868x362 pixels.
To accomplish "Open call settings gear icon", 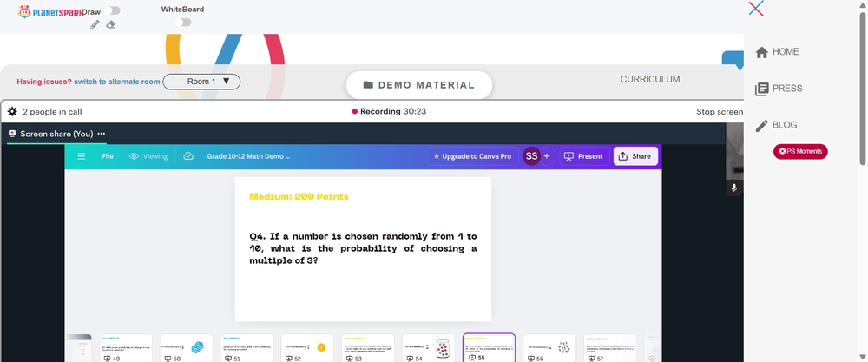I will 12,112.
